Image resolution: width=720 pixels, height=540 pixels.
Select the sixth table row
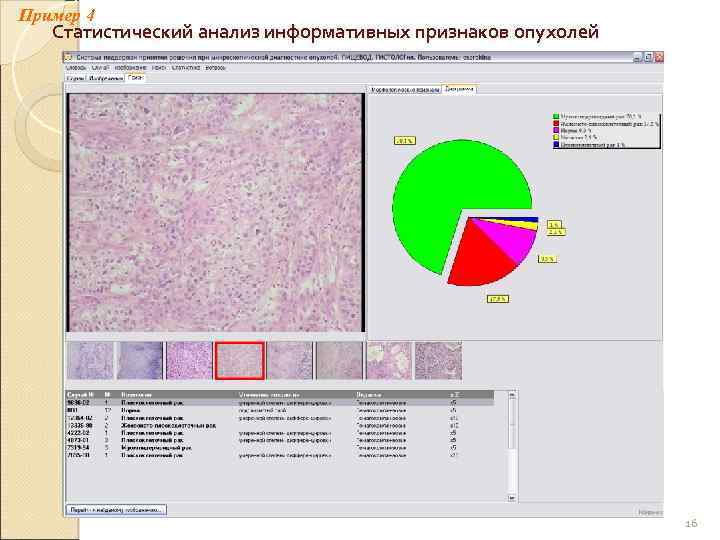tap(280, 440)
